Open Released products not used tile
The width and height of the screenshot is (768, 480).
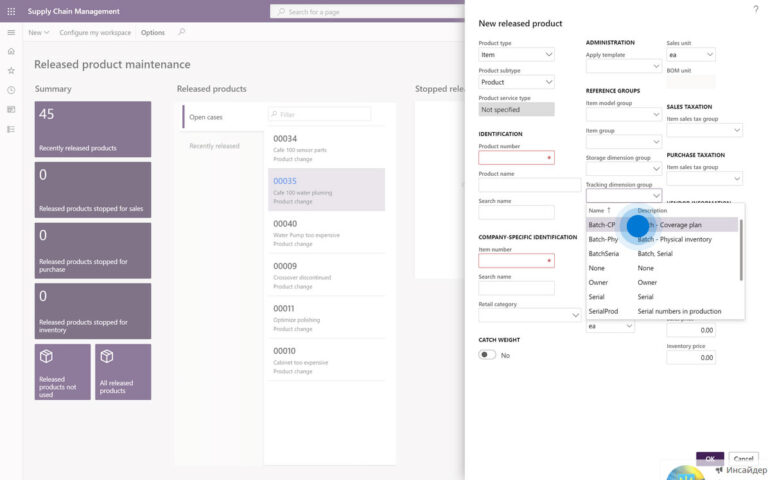click(x=62, y=372)
